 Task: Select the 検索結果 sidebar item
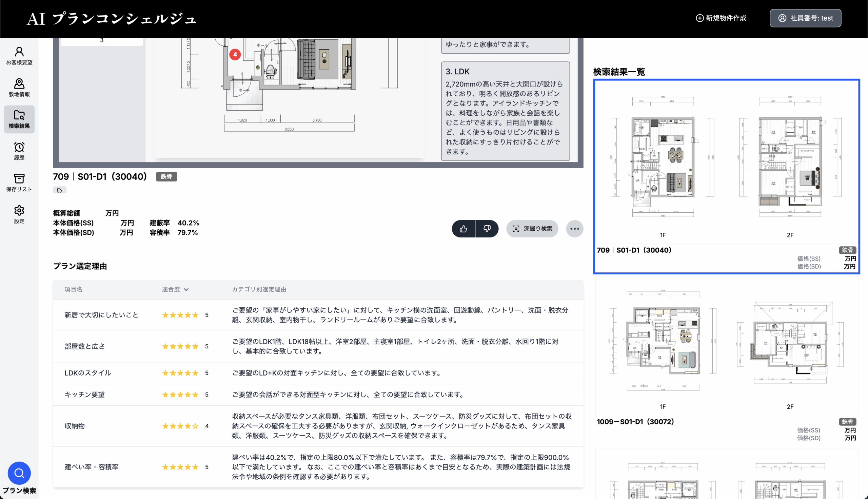click(19, 119)
